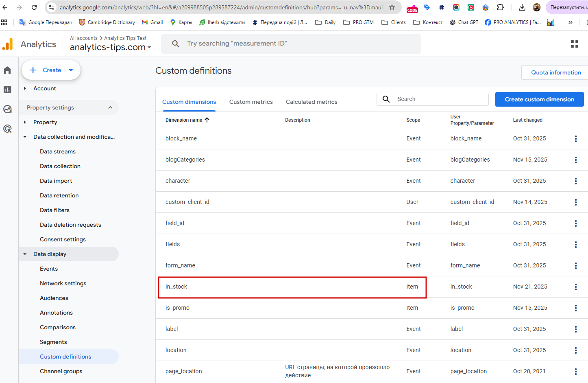Screen dimensions: 588x383
Task: Switch to the Calculated metrics tab
Action: [x=311, y=102]
